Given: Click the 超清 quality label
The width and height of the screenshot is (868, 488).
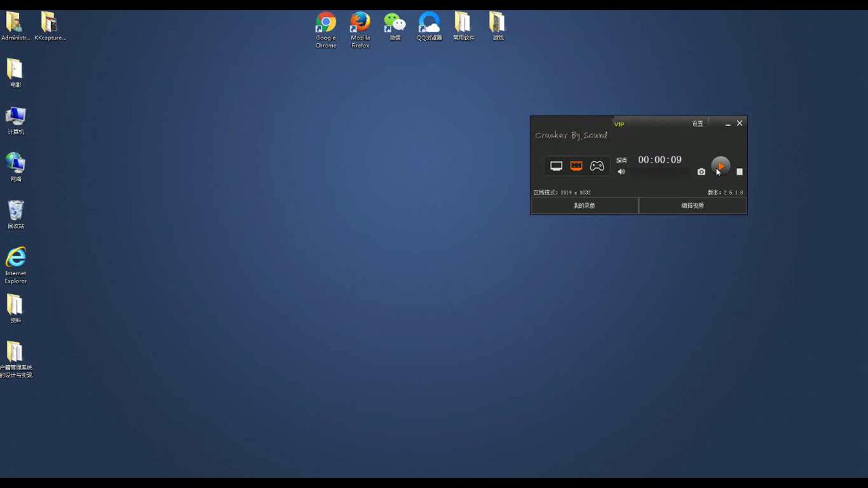Looking at the screenshot, I should point(621,161).
